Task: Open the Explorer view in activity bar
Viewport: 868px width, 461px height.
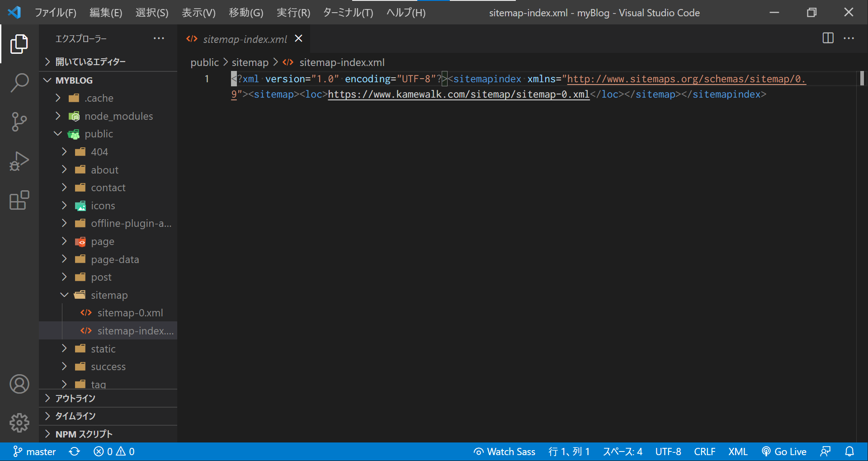Action: 19,44
